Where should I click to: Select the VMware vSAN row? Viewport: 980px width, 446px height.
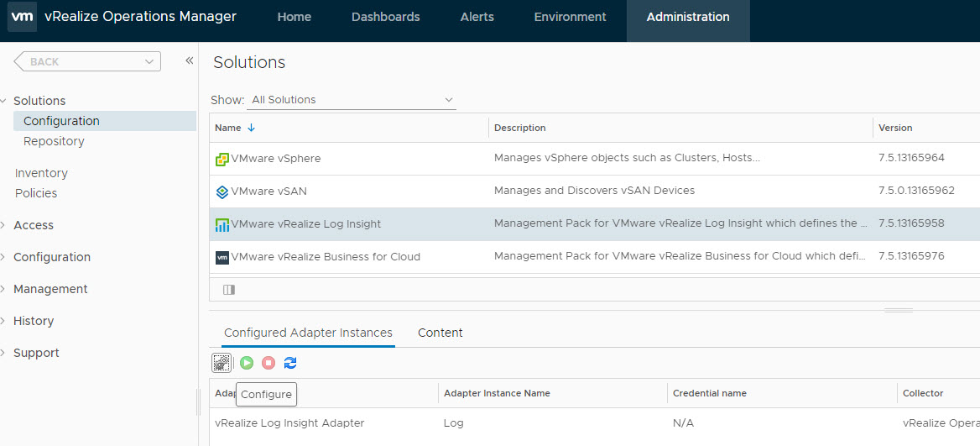coord(594,192)
